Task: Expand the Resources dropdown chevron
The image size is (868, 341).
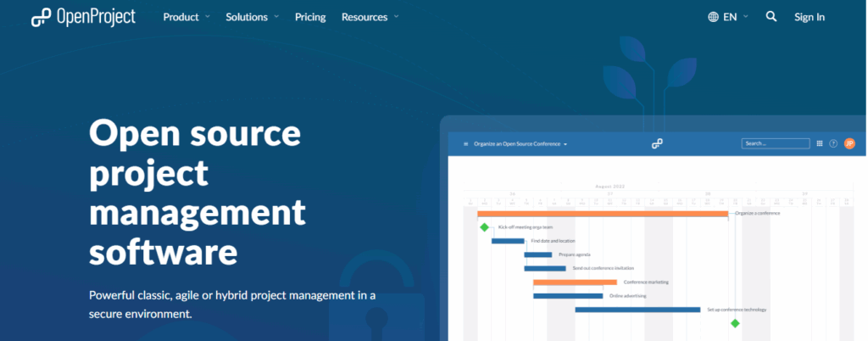Action: pos(396,17)
